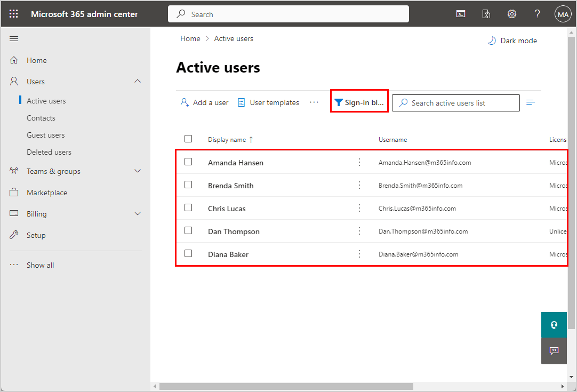
Task: Click Teams & groups people icon
Action: (14, 171)
